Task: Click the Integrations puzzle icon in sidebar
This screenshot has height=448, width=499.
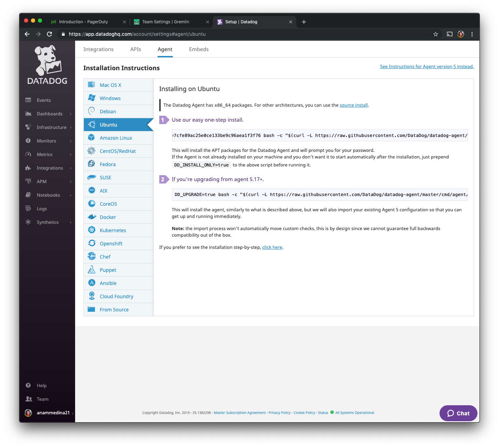Action: (x=28, y=168)
